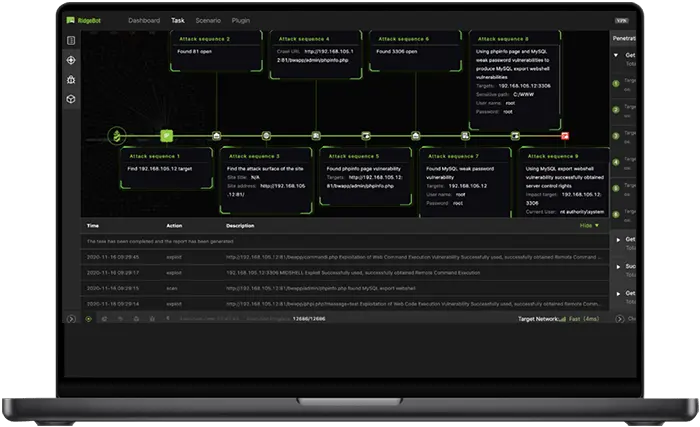Image resolution: width=700 pixels, height=427 pixels.
Task: Click the green status circle in bottom toolbar
Action: click(x=88, y=319)
